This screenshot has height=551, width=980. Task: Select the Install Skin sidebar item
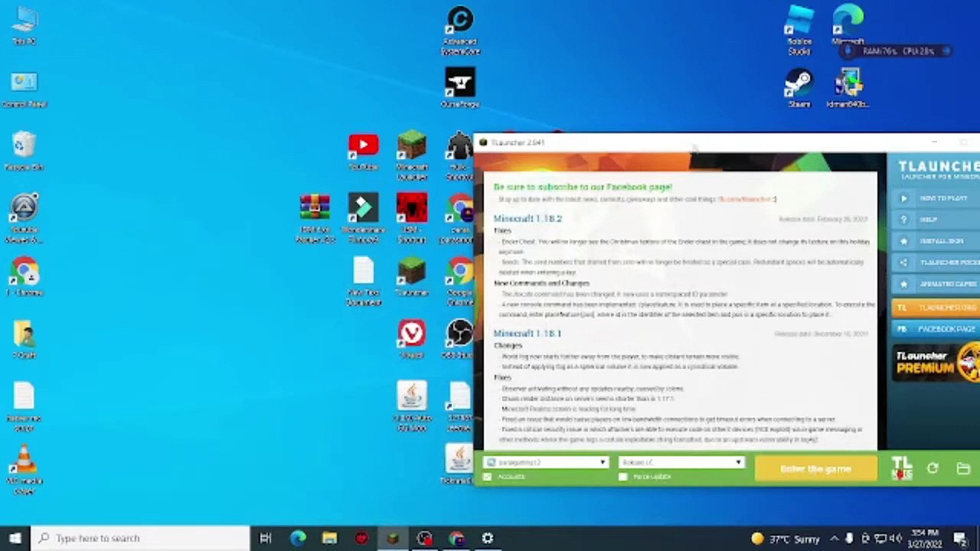[936, 241]
